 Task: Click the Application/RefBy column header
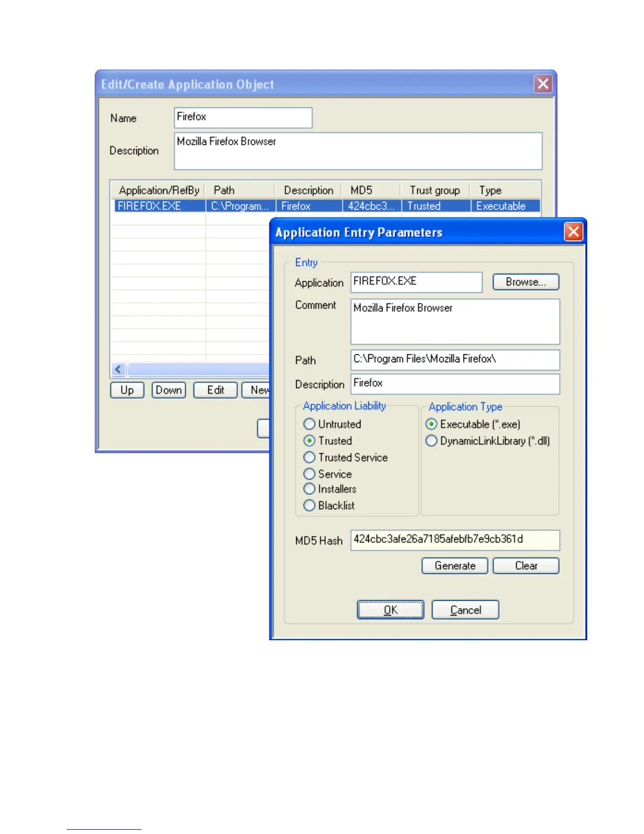(158, 190)
